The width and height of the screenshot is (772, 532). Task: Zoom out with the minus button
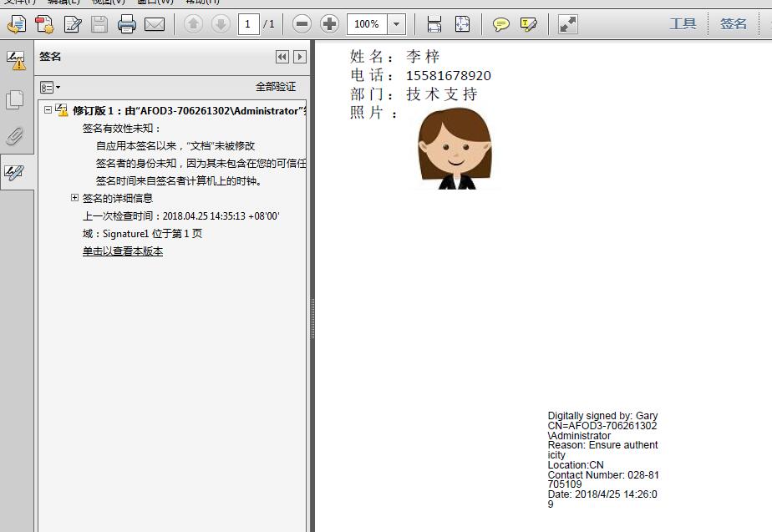coord(302,24)
